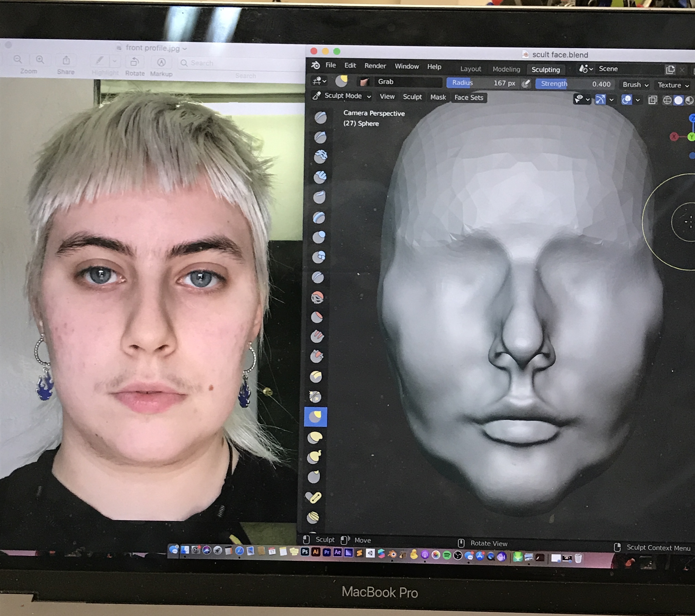Choose the Inflate sculpt brush
This screenshot has height=616, width=695.
(x=319, y=237)
